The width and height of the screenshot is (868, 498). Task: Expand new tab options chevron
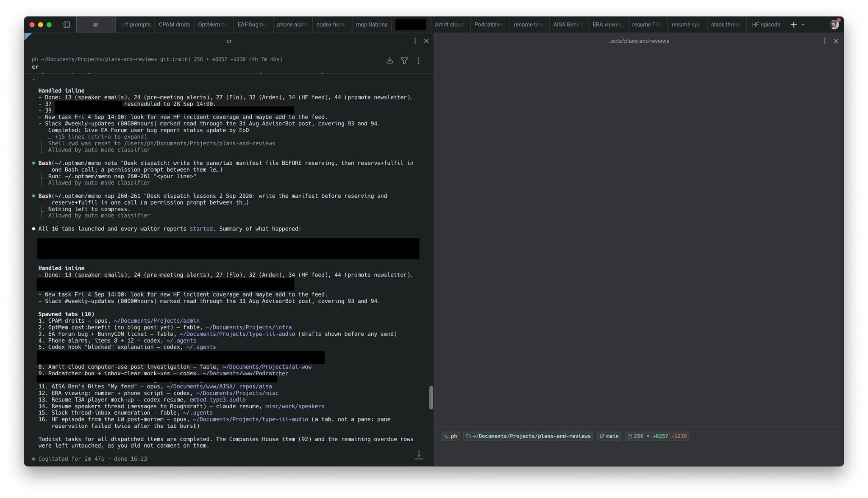(x=803, y=25)
